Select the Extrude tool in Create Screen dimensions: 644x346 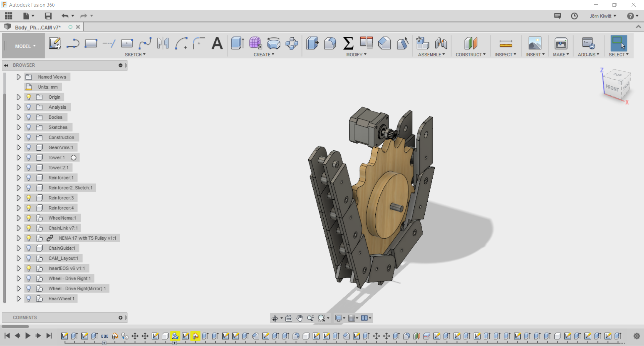pyautogui.click(x=237, y=43)
